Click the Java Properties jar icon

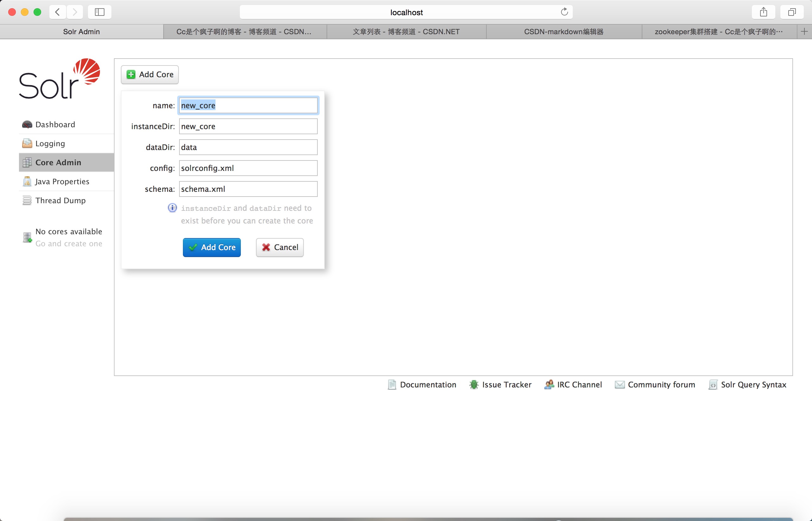coord(27,181)
